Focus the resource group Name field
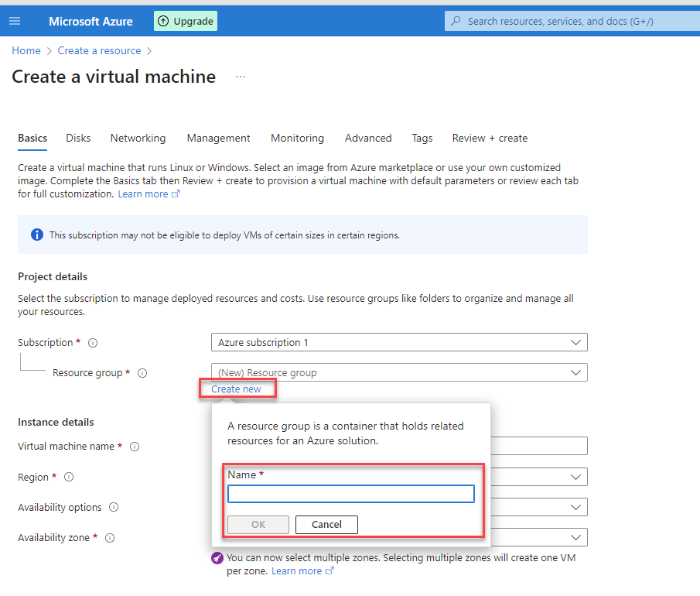Screen dimensions: 700x596 [350, 494]
